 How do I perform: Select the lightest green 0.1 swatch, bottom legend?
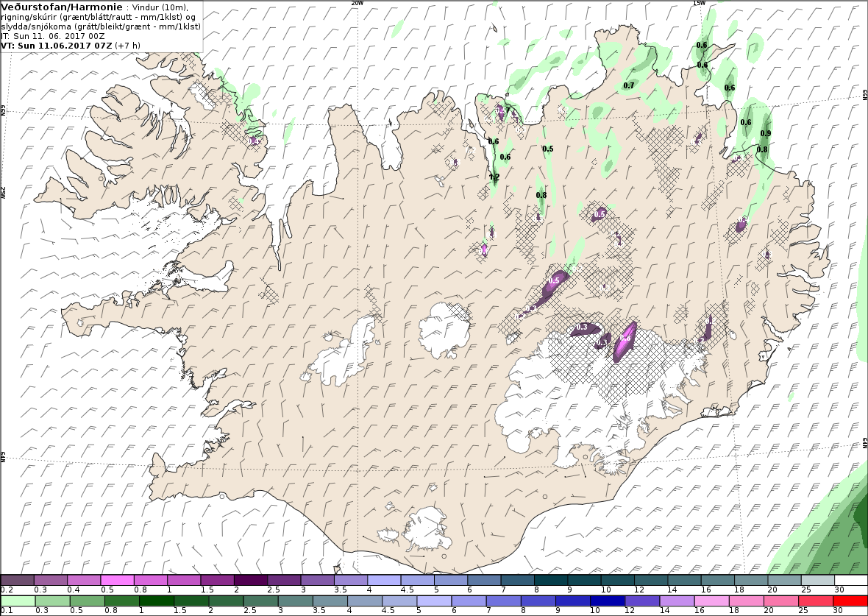[18, 601]
